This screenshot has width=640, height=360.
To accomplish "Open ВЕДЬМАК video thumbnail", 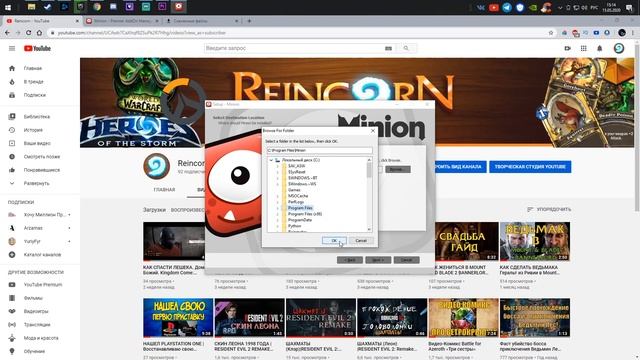I will [535, 242].
